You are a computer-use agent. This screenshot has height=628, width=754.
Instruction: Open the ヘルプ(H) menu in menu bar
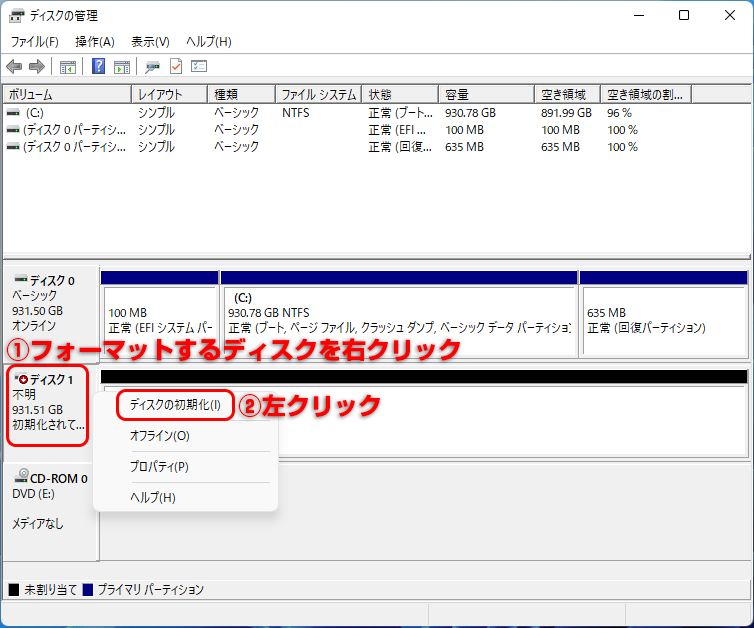point(209,42)
